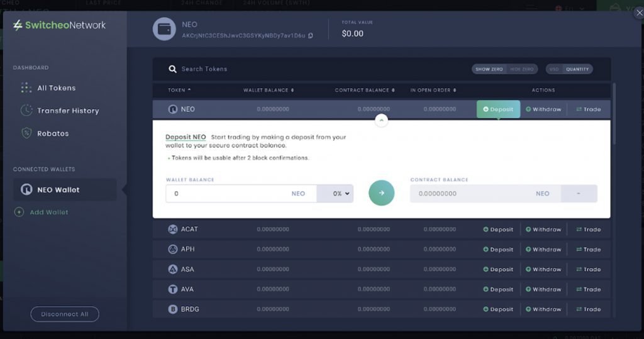Screen dimensions: 644x339
Task: Switch display to USD
Action: pos(554,69)
